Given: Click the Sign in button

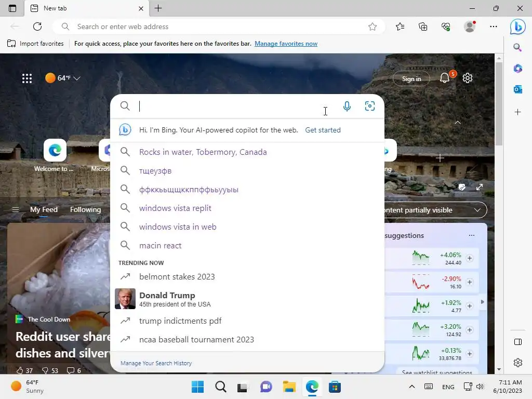Looking at the screenshot, I should [x=411, y=79].
